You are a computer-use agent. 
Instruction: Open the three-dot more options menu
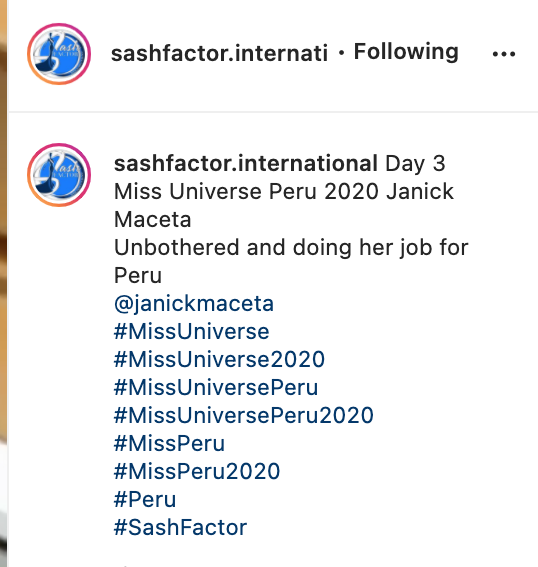coord(504,54)
